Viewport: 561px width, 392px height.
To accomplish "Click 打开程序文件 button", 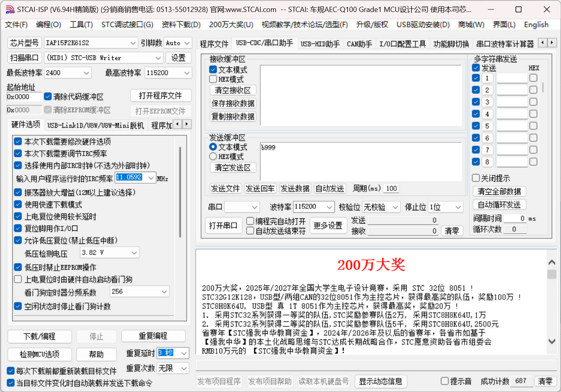I will 160,96.
